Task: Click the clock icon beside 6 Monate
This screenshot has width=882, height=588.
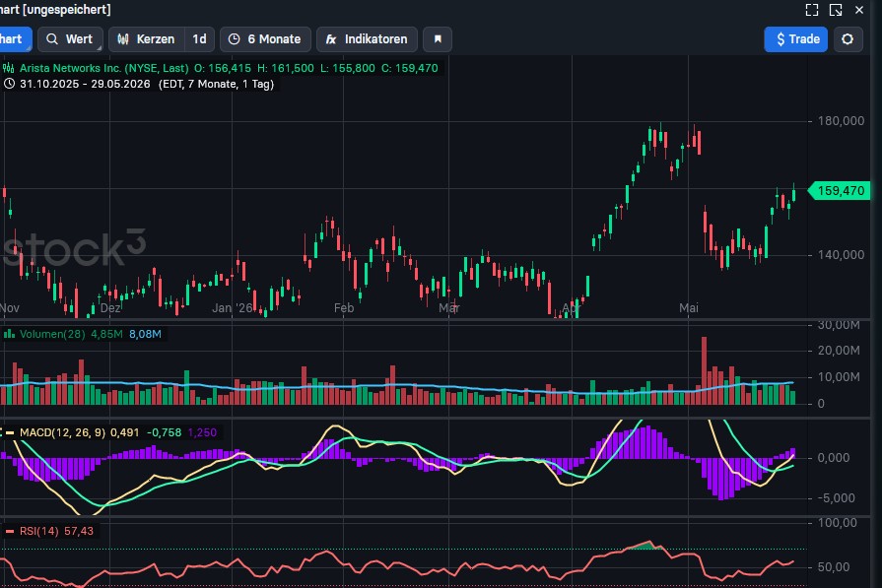Action: 234,39
